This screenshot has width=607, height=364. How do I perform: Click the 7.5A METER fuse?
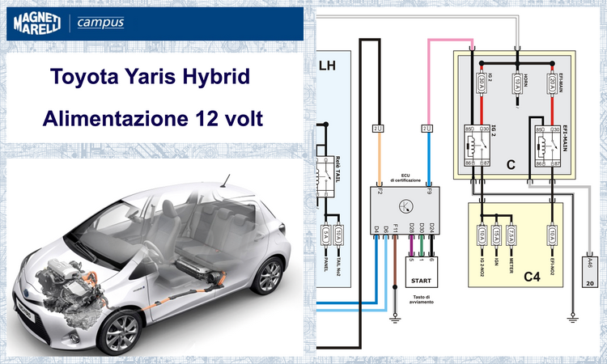[511, 235]
